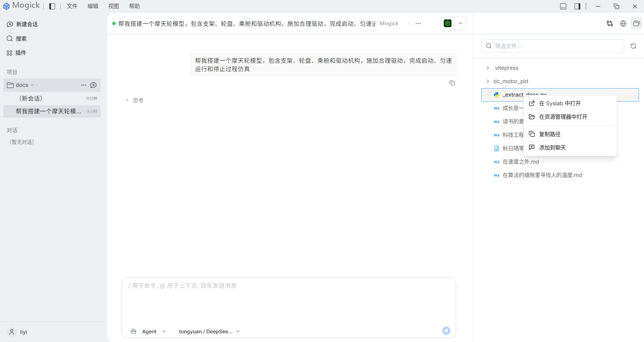Open 搜索 in the sidebar
The image size is (644, 342).
(x=17, y=39)
